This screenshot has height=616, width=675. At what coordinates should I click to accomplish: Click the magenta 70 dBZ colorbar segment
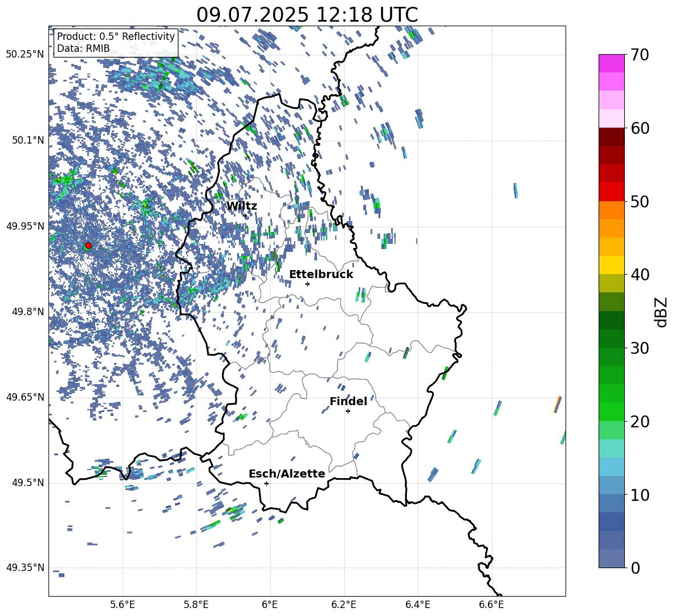(611, 63)
